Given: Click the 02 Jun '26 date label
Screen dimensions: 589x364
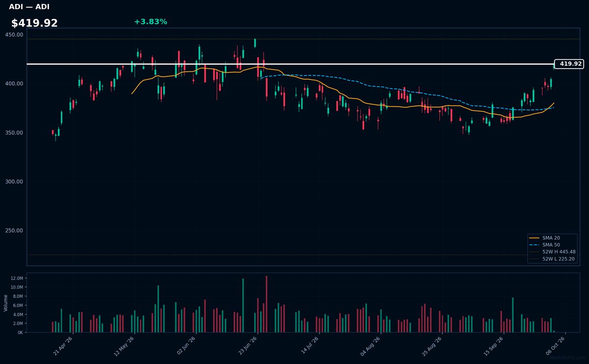Looking at the screenshot, I should click(x=187, y=345).
